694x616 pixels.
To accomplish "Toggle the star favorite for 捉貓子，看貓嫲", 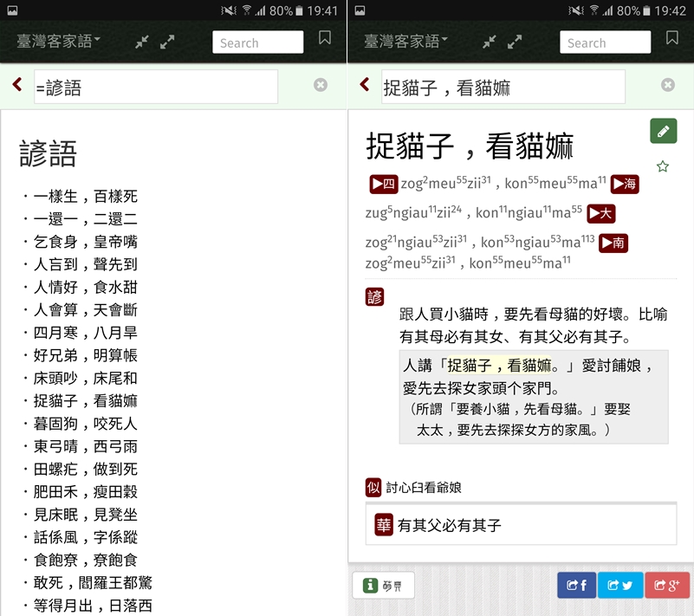I will coord(663,166).
